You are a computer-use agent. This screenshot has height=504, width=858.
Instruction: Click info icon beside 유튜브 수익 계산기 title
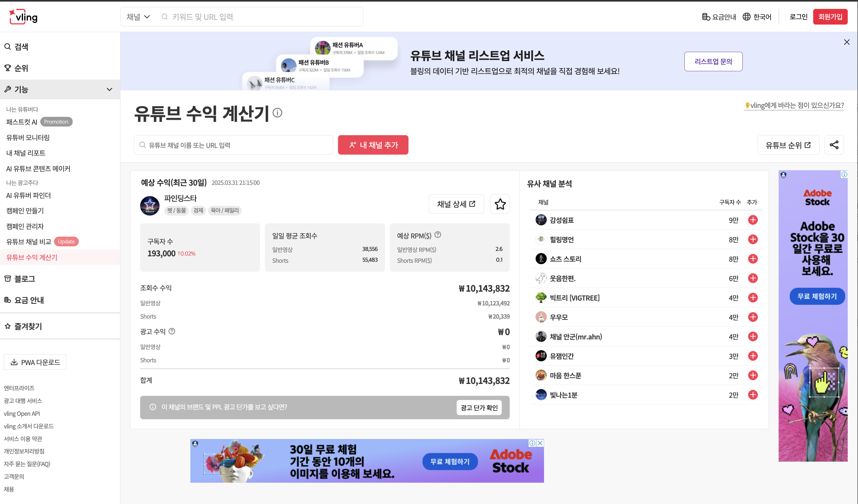pos(278,113)
